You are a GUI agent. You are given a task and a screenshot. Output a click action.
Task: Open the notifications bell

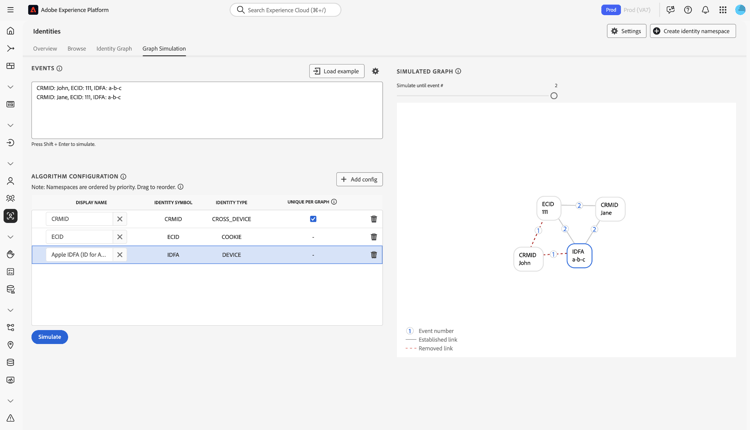tap(705, 10)
